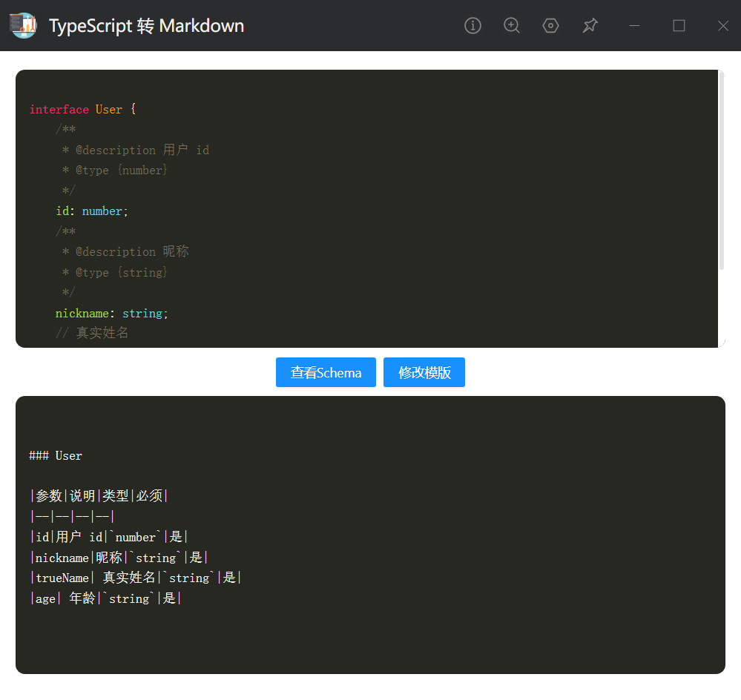Screen dimensions: 741x700
Task: Click the 修改模版 button
Action: [x=424, y=372]
